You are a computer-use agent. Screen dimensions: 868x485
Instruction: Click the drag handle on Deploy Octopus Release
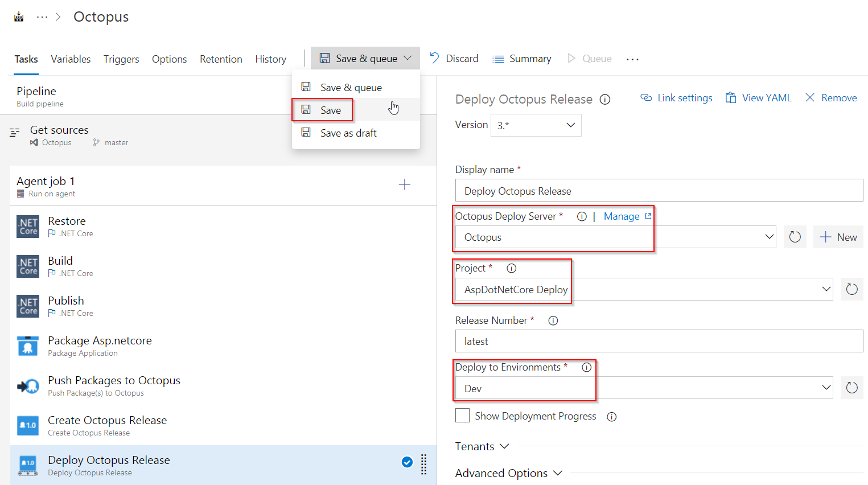click(423, 465)
